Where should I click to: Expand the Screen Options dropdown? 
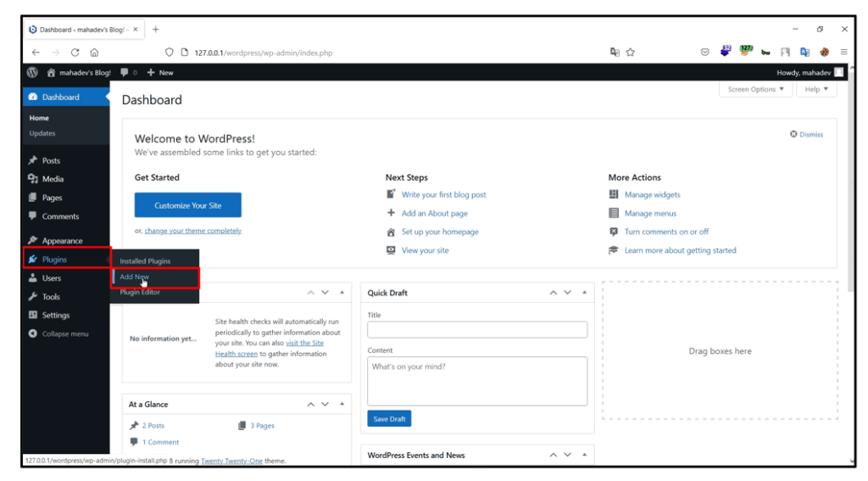pyautogui.click(x=755, y=89)
